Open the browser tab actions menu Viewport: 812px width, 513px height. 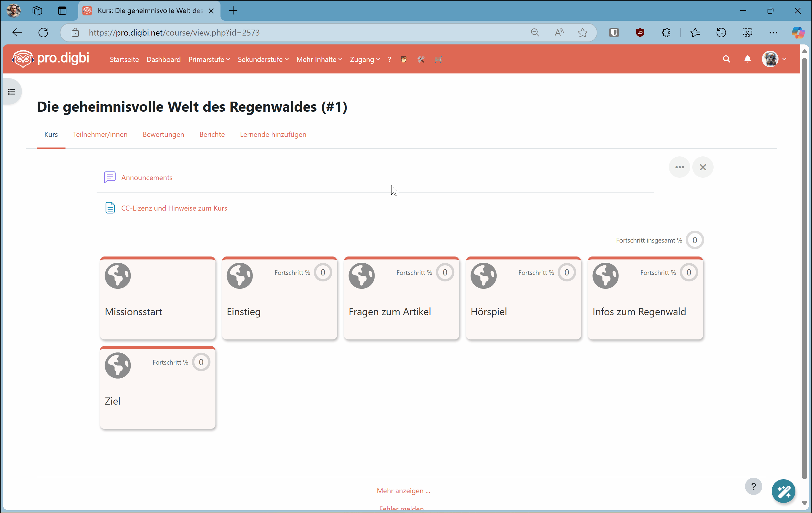(x=62, y=10)
